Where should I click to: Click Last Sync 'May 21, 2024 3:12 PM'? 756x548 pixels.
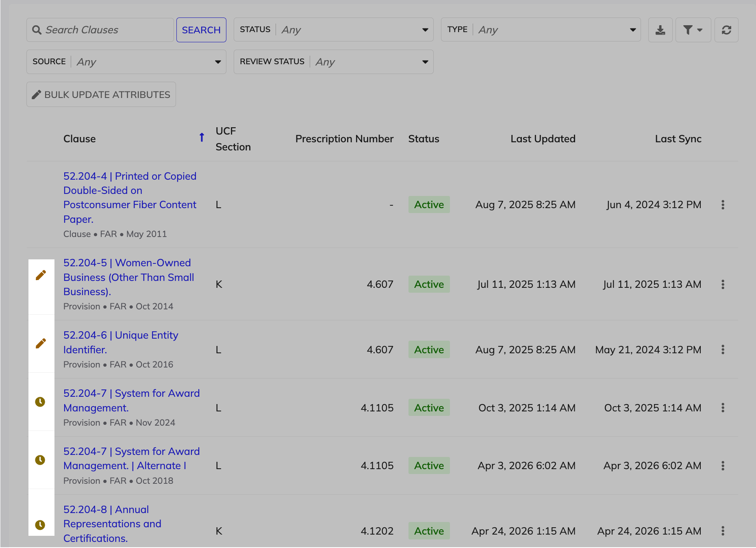[x=648, y=350]
